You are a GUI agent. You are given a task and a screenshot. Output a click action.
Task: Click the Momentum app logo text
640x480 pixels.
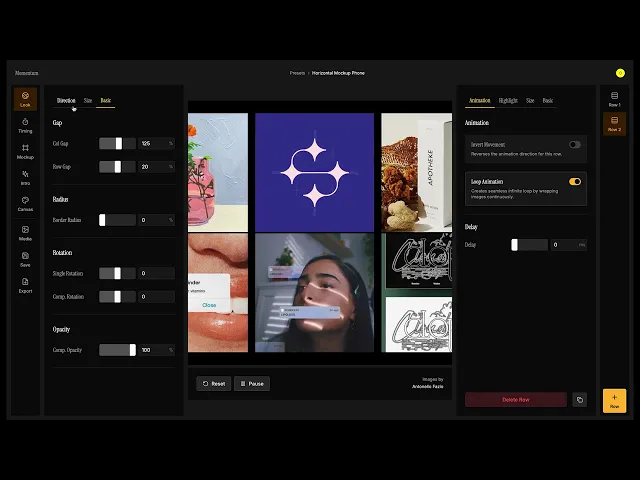(x=27, y=73)
